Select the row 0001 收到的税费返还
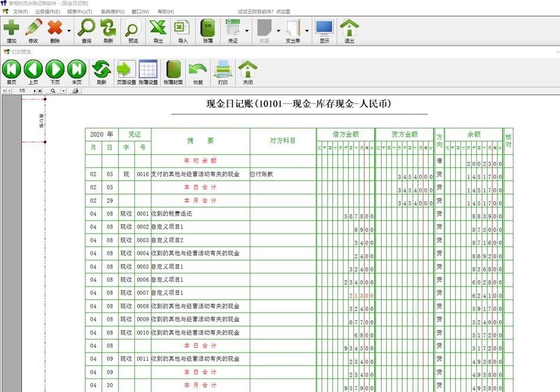 tap(299, 214)
